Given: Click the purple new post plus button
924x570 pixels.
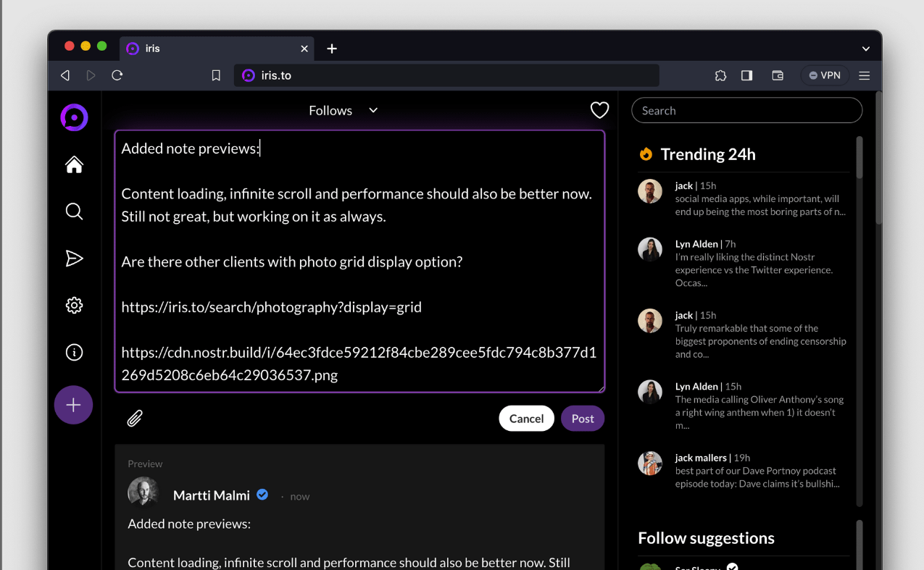Looking at the screenshot, I should click(73, 405).
